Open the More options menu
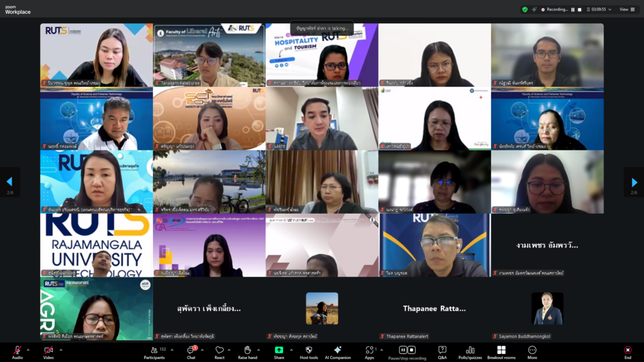The image size is (644, 362). point(532,350)
